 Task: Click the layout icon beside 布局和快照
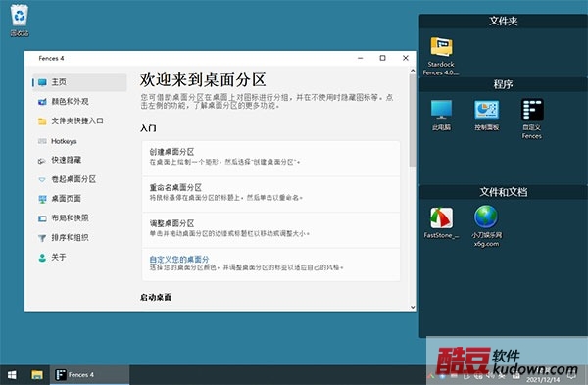[x=42, y=218]
